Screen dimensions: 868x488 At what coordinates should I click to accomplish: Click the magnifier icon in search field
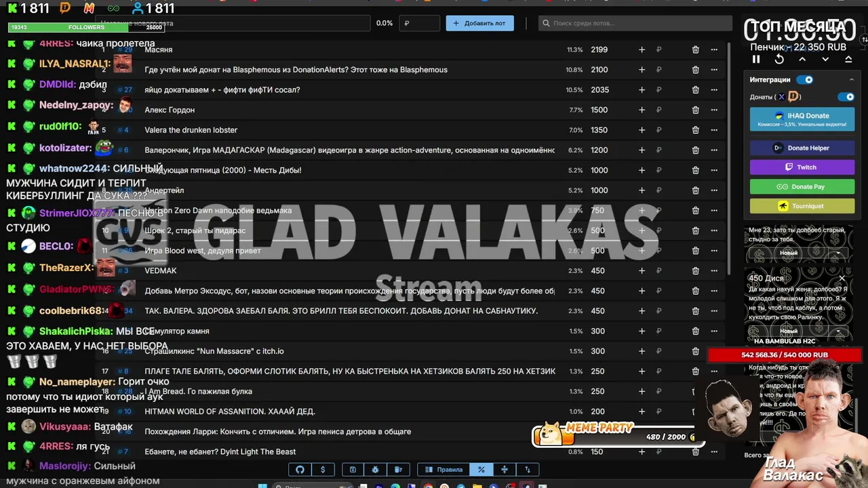[546, 23]
